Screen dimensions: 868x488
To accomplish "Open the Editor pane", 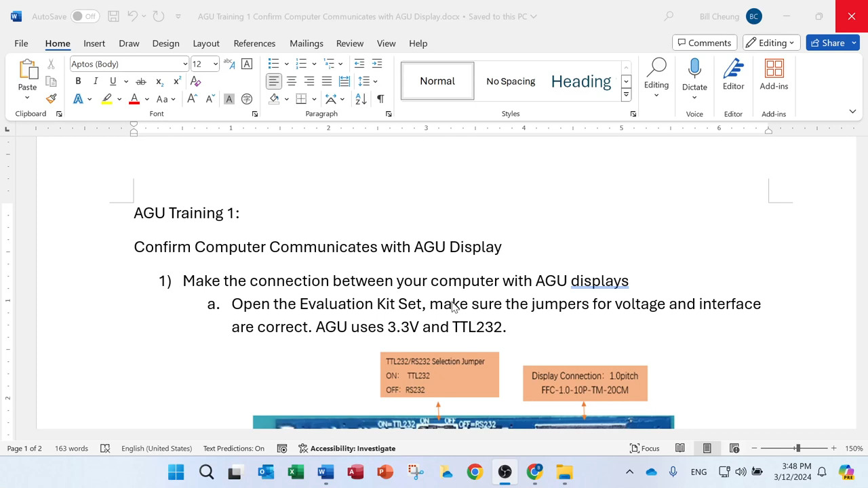I will 733,75.
